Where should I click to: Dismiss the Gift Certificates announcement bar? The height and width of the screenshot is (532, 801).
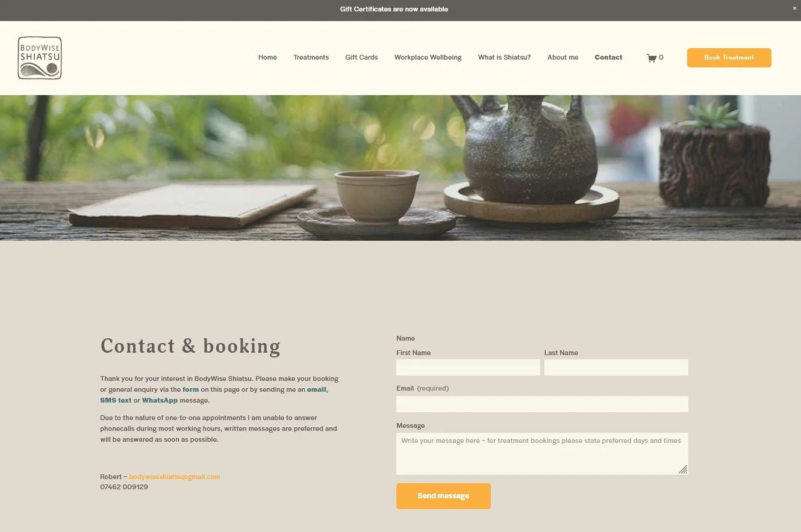794,8
